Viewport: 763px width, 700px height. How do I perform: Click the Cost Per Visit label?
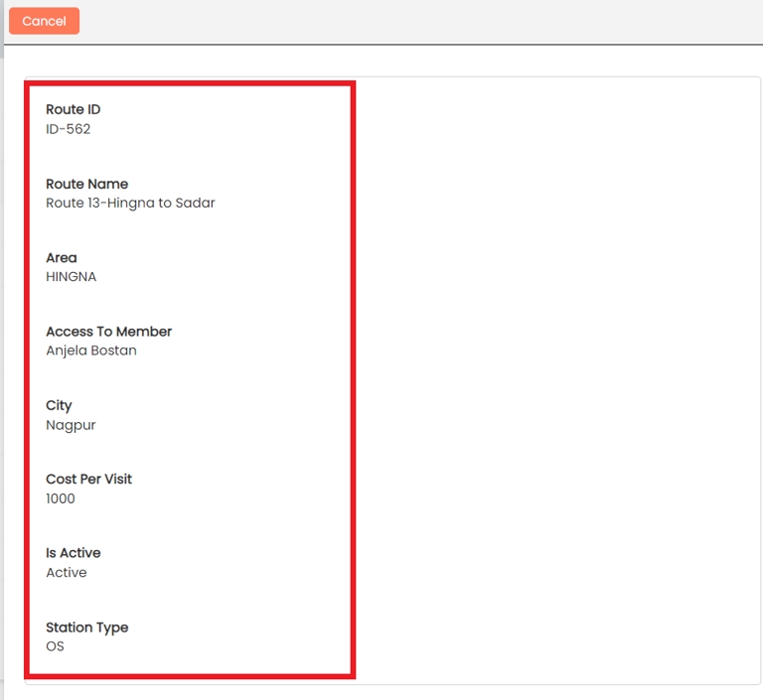pyautogui.click(x=88, y=479)
